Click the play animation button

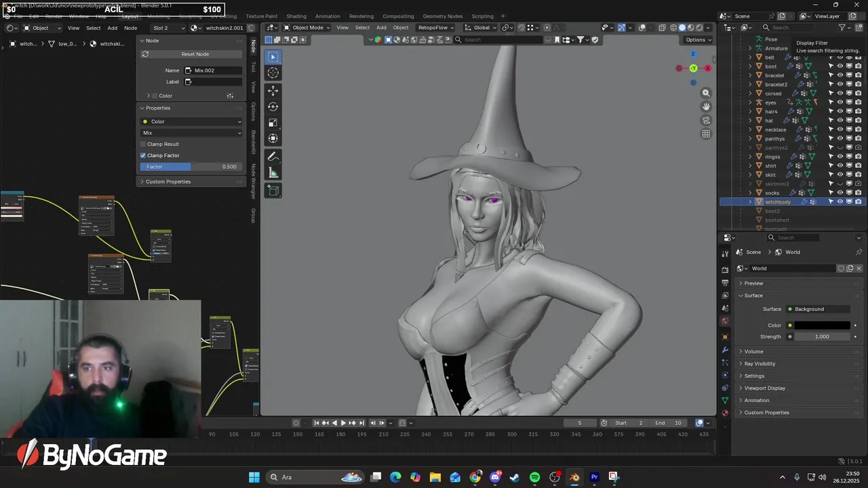[x=343, y=423]
